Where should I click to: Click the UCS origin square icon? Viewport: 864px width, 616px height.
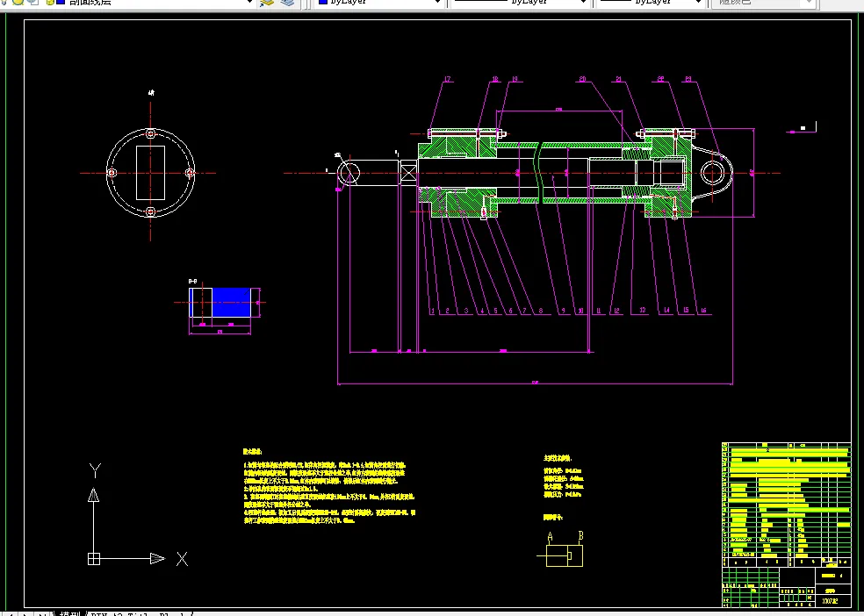click(x=94, y=559)
